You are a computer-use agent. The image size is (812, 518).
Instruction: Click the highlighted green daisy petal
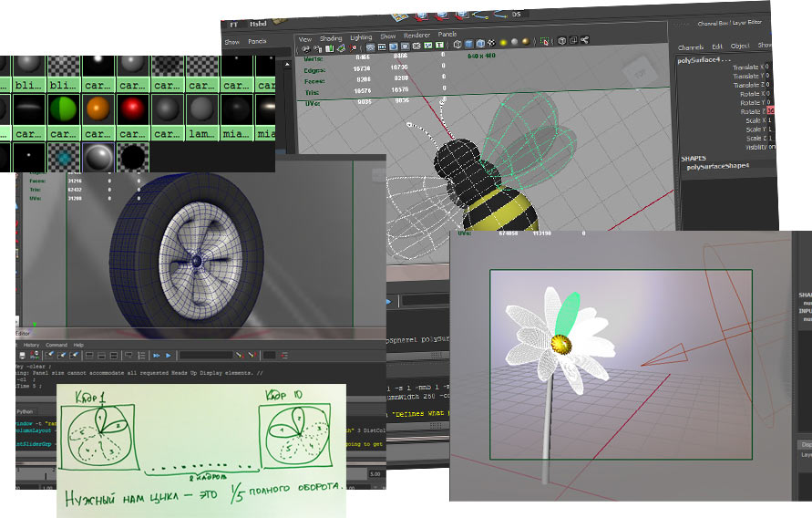569,311
